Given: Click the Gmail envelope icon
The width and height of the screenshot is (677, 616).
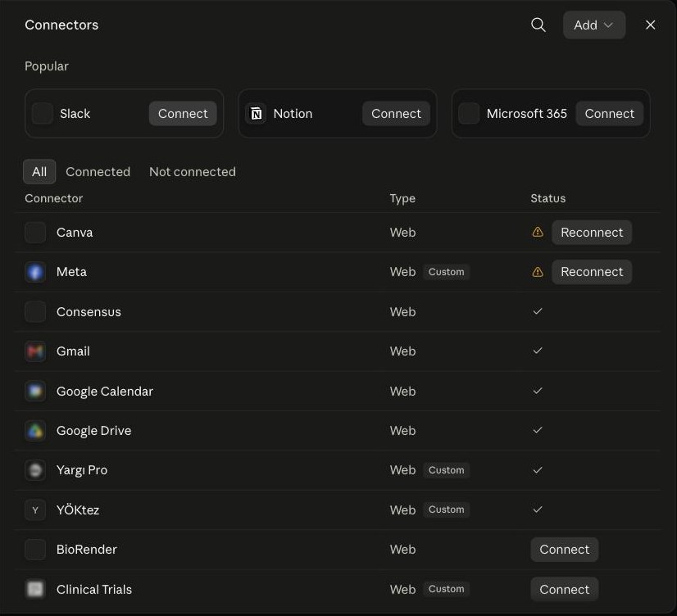Looking at the screenshot, I should [35, 351].
